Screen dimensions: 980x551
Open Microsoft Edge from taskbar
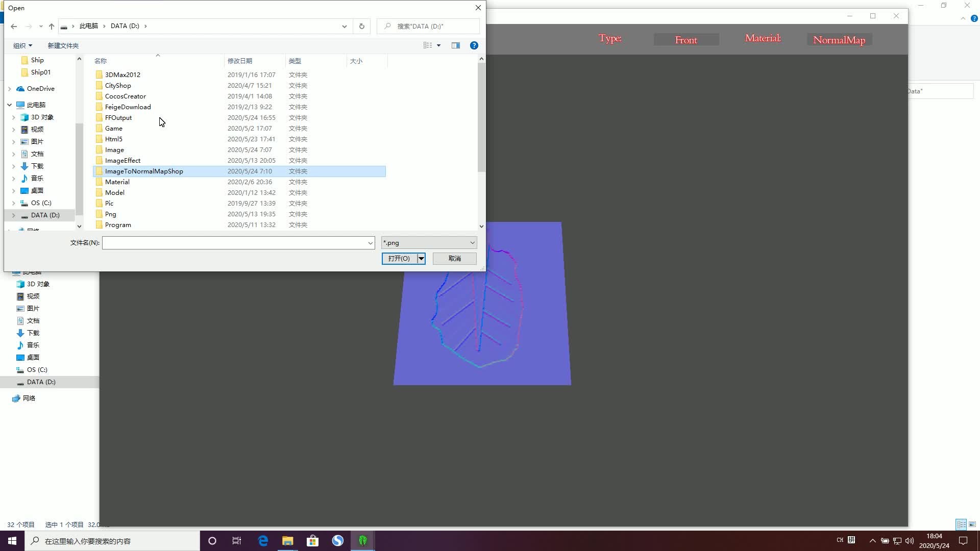pos(263,541)
